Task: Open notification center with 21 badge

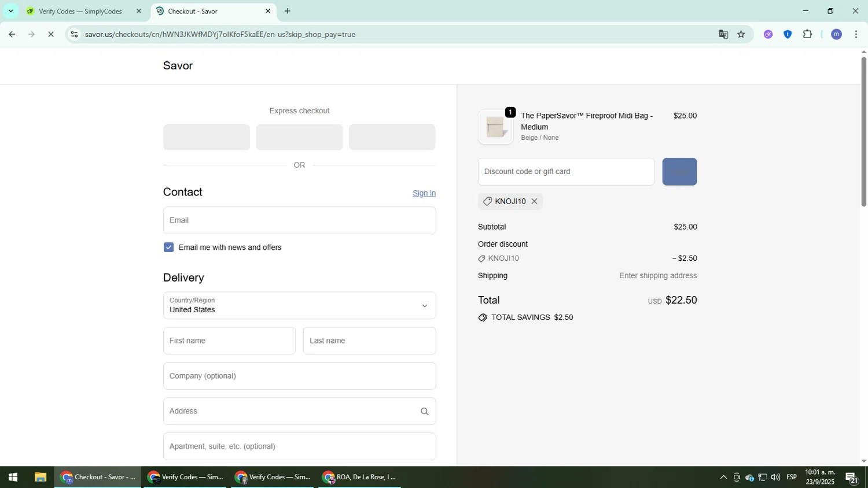Action: pyautogui.click(x=852, y=478)
